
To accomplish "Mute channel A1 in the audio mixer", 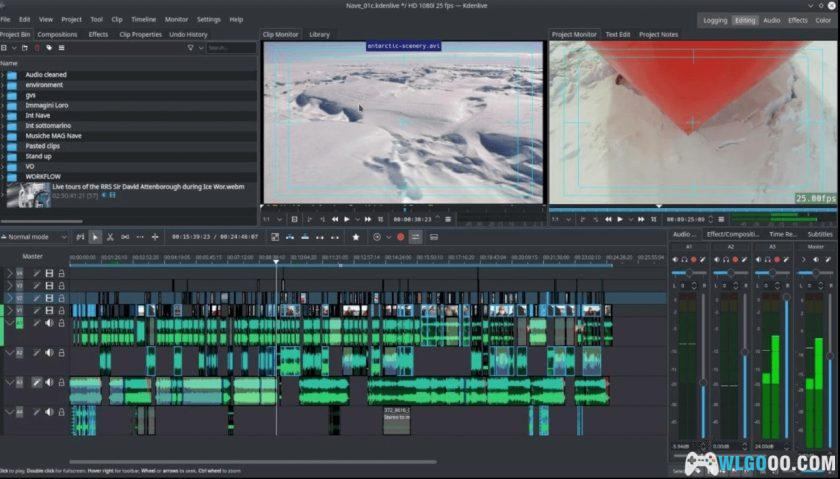I will point(675,259).
